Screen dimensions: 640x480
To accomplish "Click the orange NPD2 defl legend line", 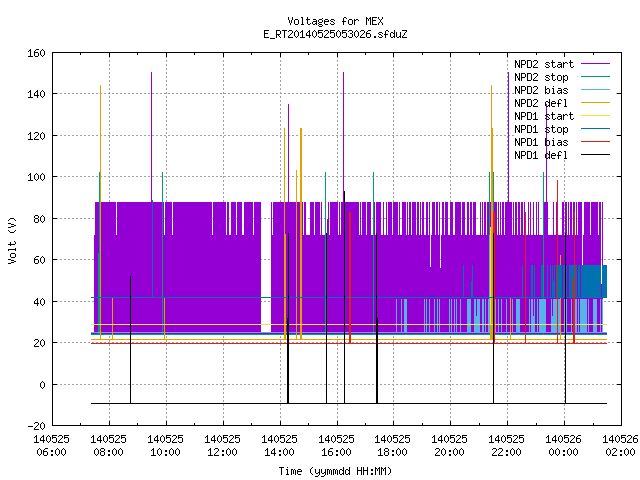I will click(x=595, y=103).
